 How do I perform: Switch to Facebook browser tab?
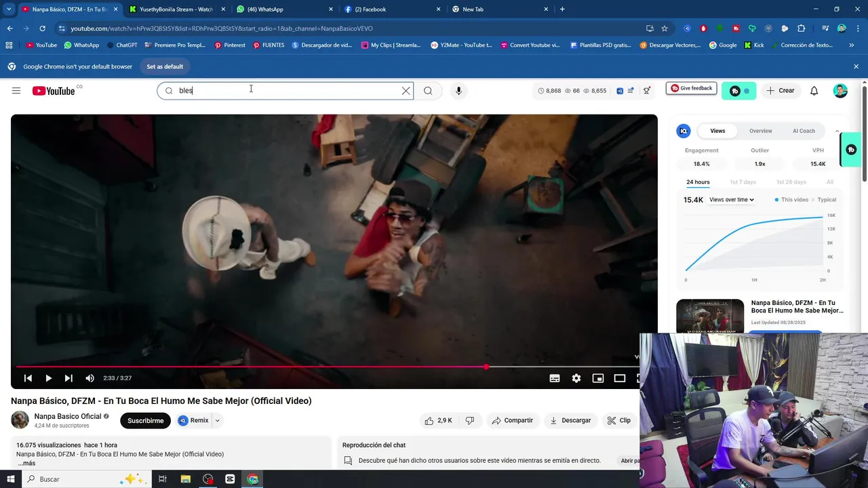pyautogui.click(x=392, y=9)
